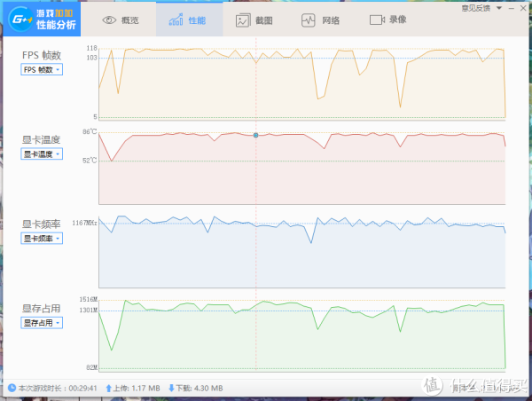Image resolution: width=532 pixels, height=401 pixels.
Task: Open the 录像 recording tab
Action: click(388, 20)
